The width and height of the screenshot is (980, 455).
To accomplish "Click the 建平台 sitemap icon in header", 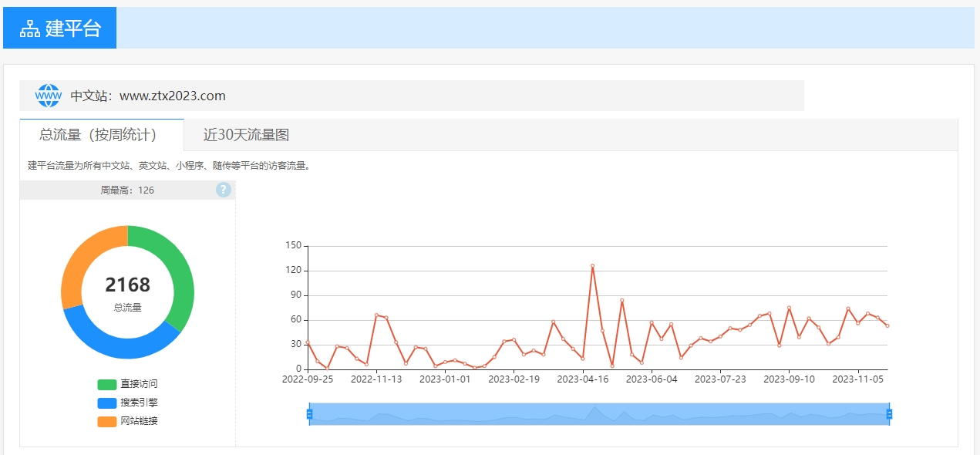I will click(29, 29).
